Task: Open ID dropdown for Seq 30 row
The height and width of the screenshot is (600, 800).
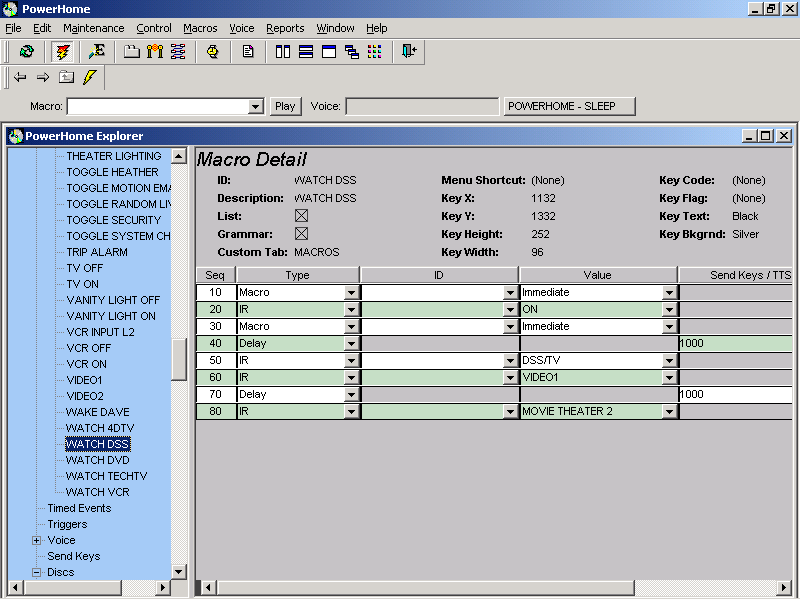Action: click(x=510, y=327)
